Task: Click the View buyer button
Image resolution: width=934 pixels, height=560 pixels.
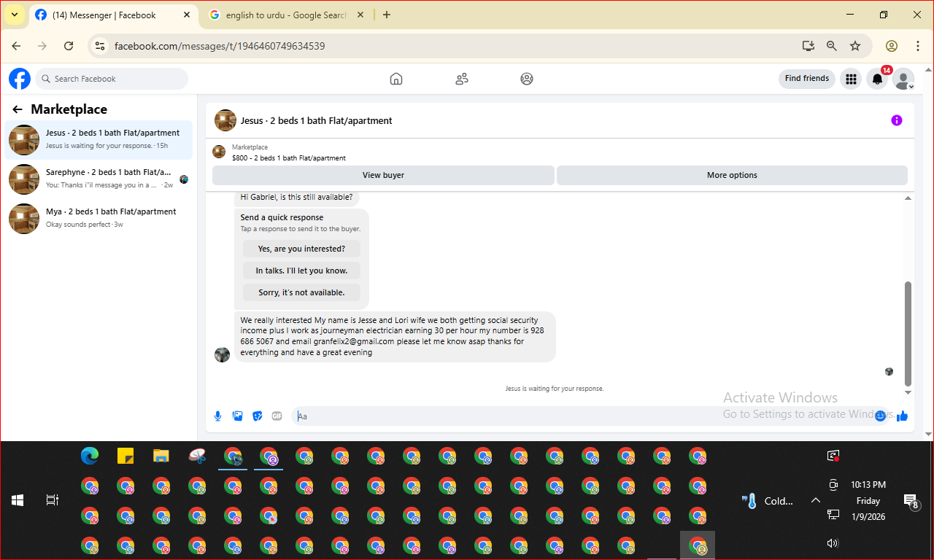Action: (x=383, y=175)
